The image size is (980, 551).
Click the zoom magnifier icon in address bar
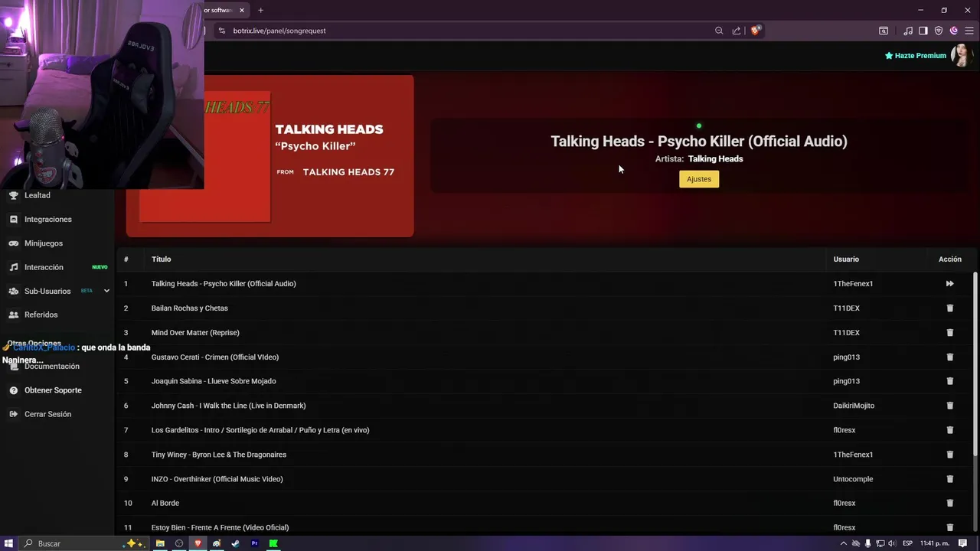pyautogui.click(x=719, y=31)
